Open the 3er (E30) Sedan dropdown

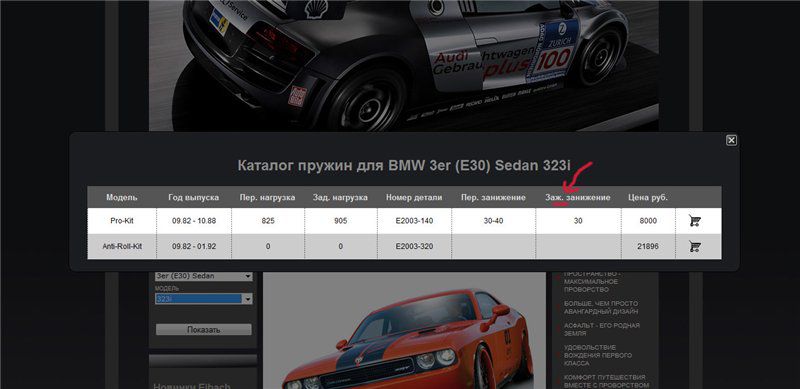204,276
